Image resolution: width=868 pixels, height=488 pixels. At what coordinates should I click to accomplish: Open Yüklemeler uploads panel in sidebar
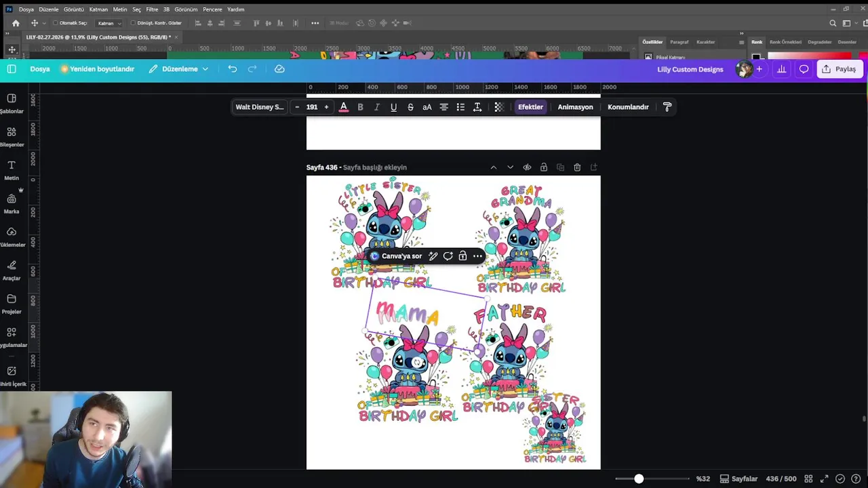(x=12, y=237)
